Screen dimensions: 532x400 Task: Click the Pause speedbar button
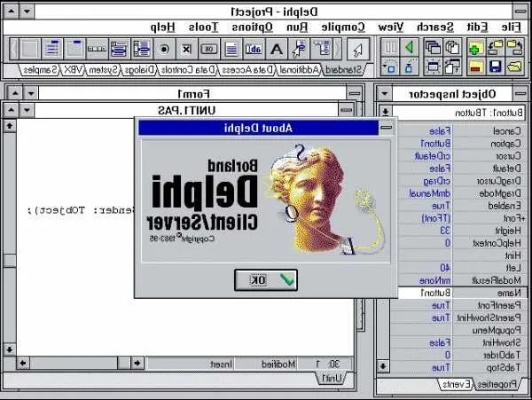390,47
